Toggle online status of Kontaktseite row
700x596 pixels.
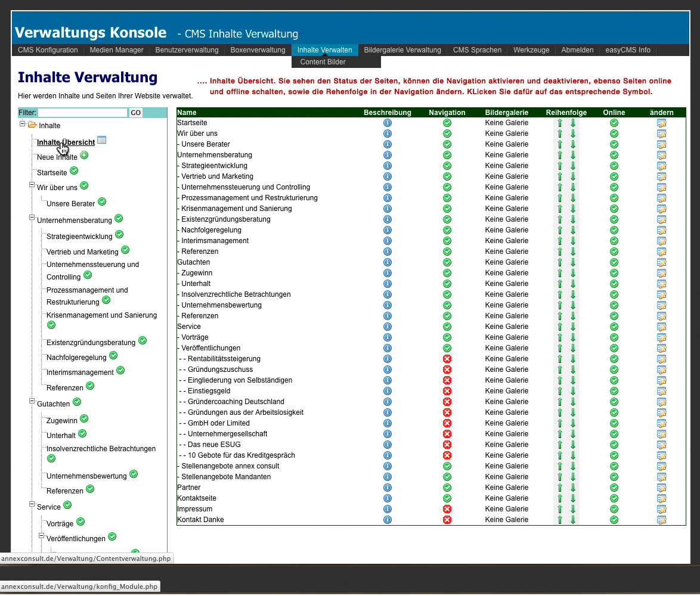614,498
